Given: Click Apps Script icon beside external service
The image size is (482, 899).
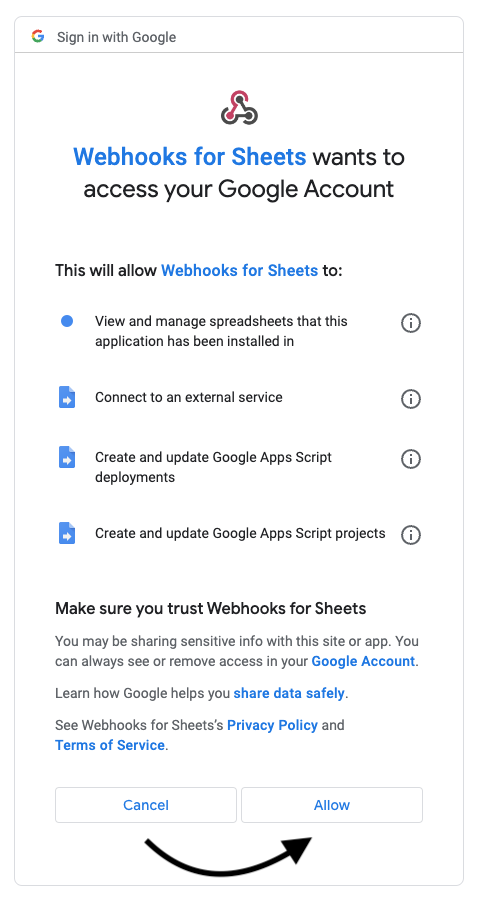Looking at the screenshot, I should pos(67,397).
